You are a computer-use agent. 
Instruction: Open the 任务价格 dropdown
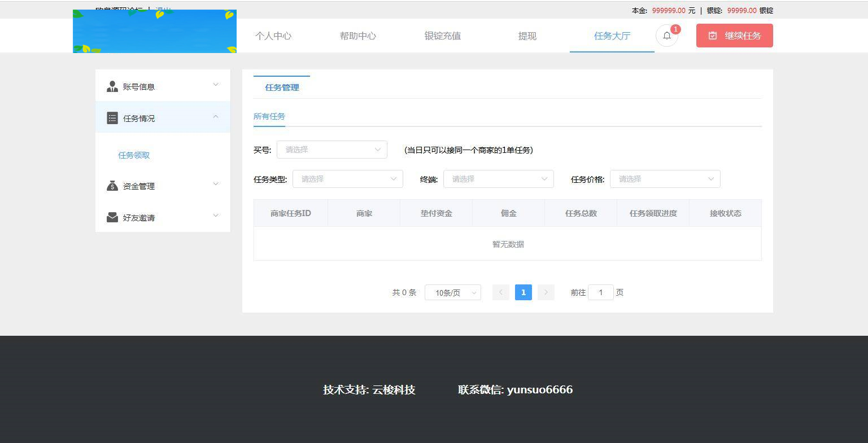click(665, 178)
